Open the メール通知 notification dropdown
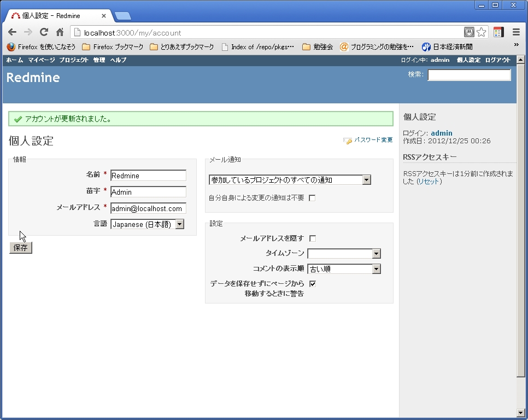 [290, 180]
